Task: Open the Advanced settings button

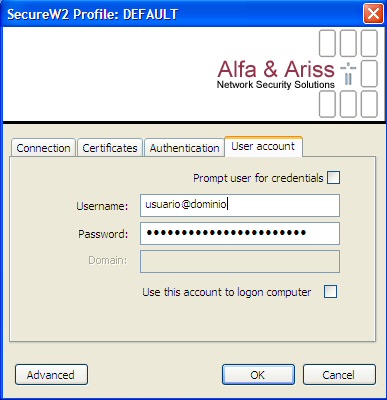Action: (x=51, y=375)
